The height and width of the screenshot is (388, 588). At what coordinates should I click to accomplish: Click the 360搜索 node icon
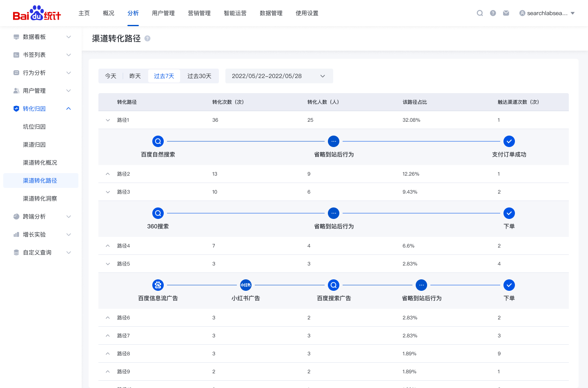point(158,213)
